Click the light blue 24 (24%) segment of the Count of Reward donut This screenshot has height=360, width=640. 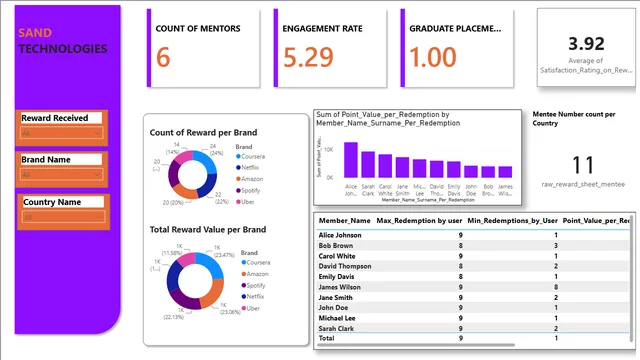[x=206, y=161]
